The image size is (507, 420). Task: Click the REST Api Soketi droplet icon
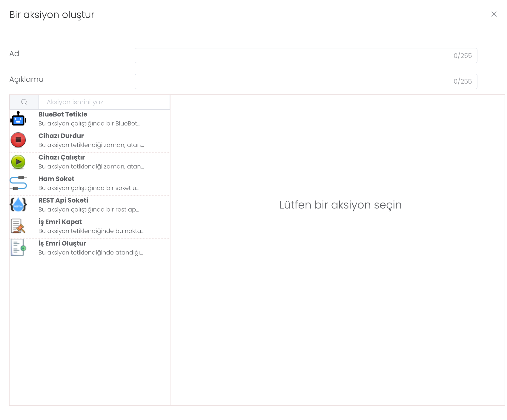[x=18, y=205]
